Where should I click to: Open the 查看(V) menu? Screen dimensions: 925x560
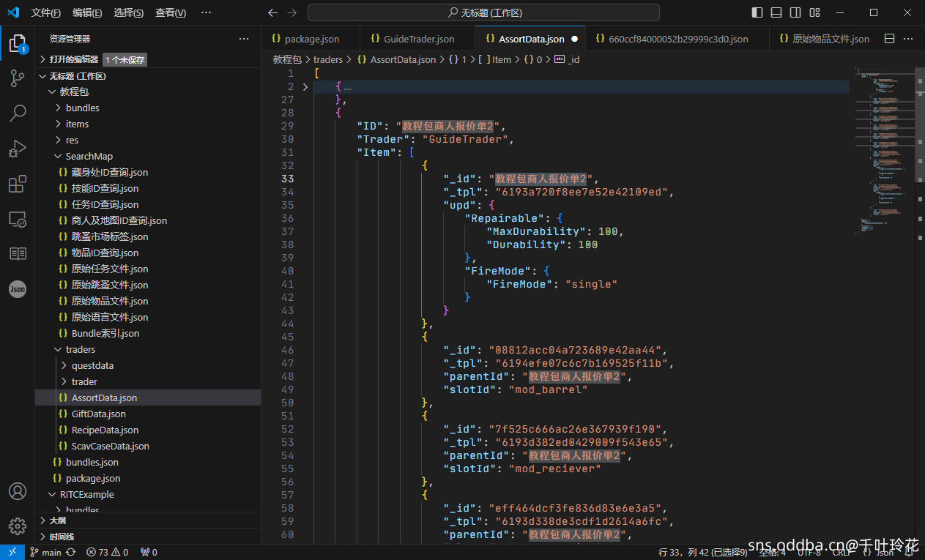[x=171, y=13]
